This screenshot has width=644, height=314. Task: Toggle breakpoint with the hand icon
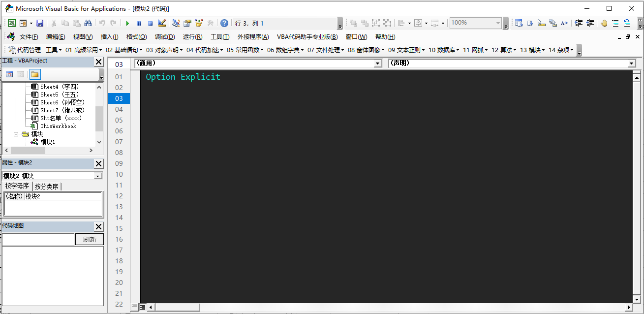point(604,23)
